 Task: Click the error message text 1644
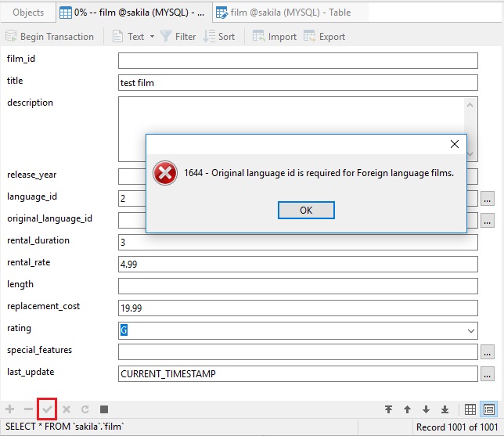point(319,173)
